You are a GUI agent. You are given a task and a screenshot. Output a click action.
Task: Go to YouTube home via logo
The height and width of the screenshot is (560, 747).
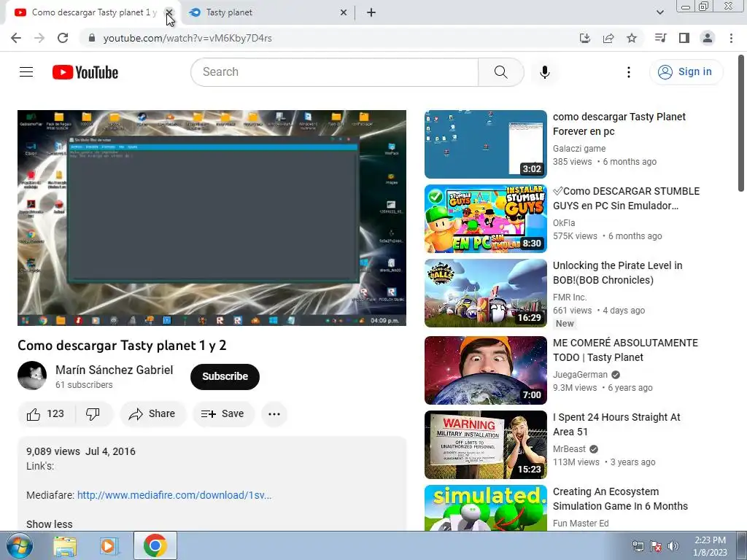85,72
